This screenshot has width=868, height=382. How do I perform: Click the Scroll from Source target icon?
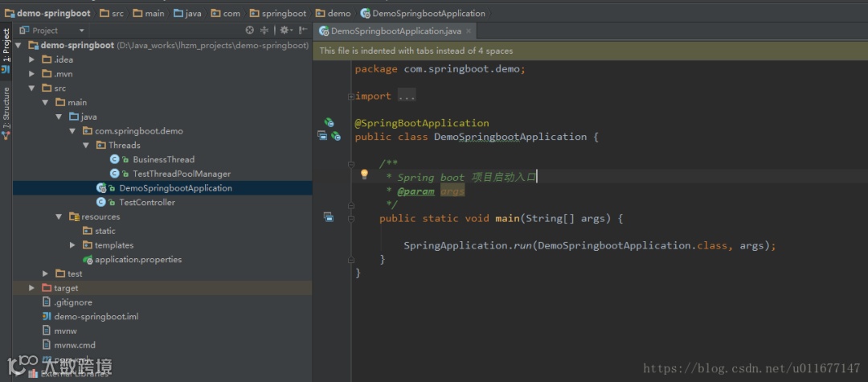tap(250, 31)
